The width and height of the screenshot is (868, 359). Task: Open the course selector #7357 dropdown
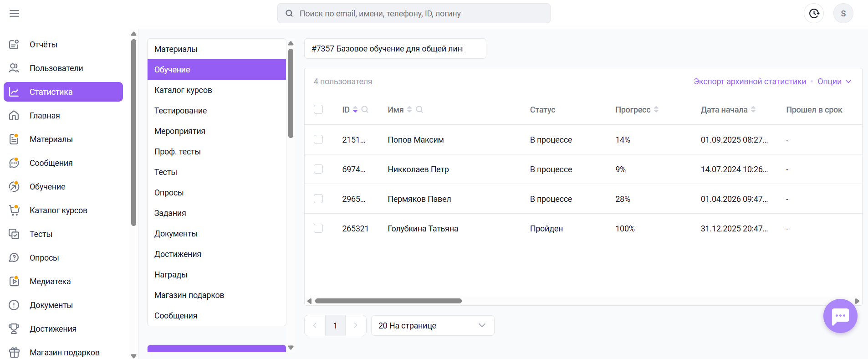[x=394, y=49]
